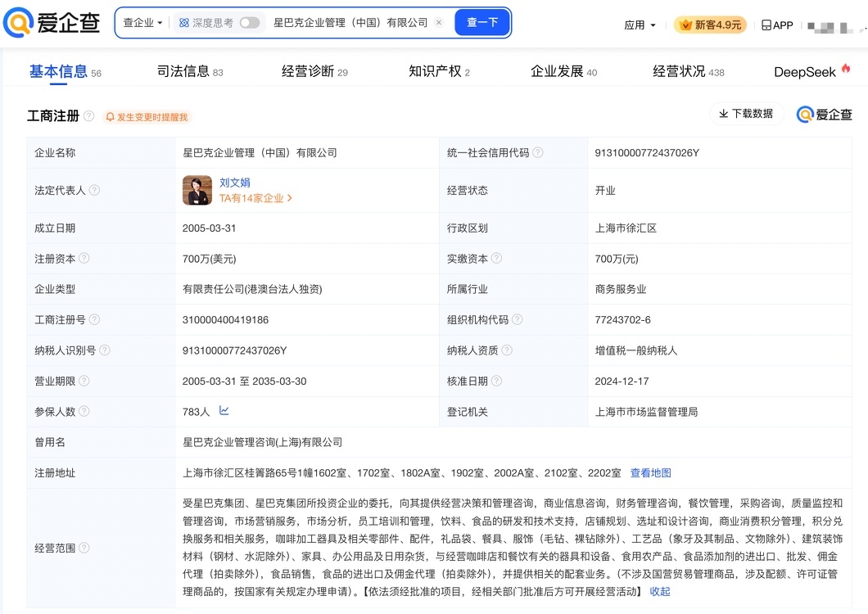
Task: Collapse business scope with 收起
Action: click(660, 591)
